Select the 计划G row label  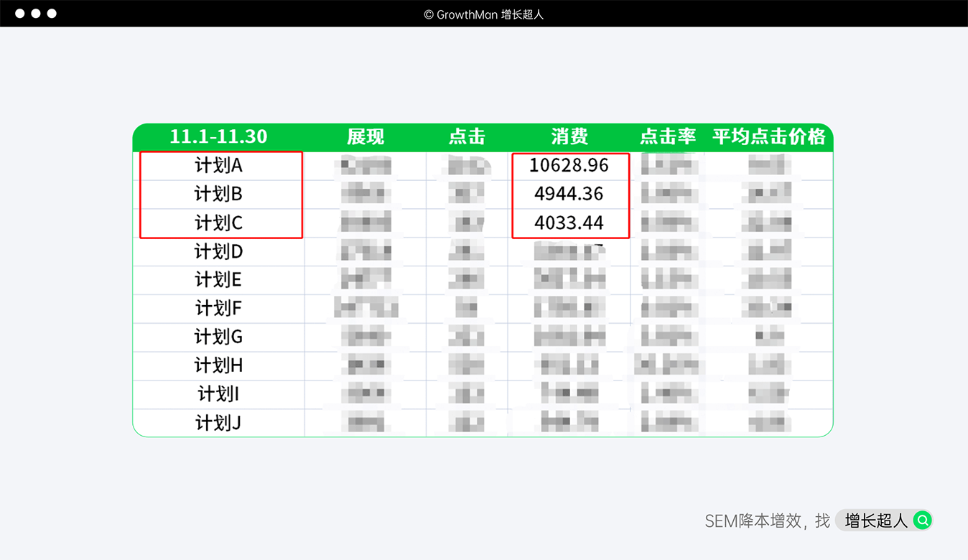point(218,337)
